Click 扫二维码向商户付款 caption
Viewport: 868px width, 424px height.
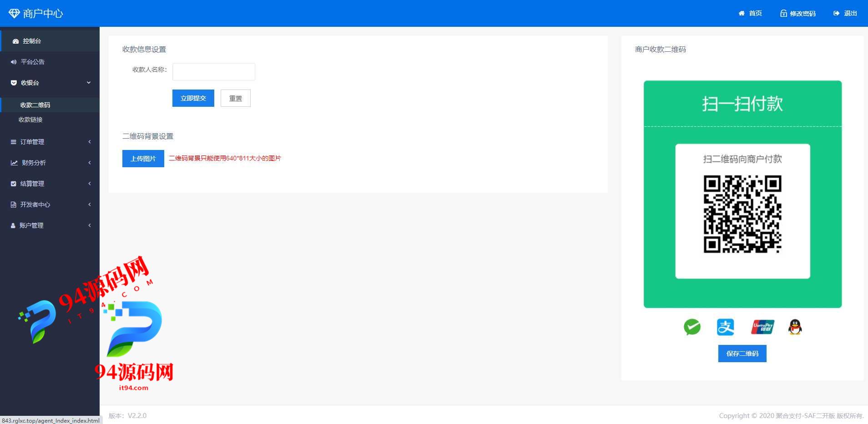[742, 159]
